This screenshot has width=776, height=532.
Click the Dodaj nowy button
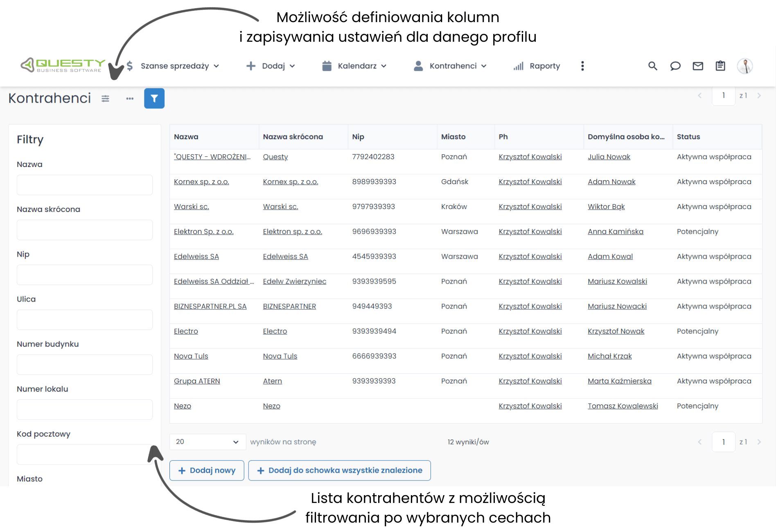tap(207, 471)
